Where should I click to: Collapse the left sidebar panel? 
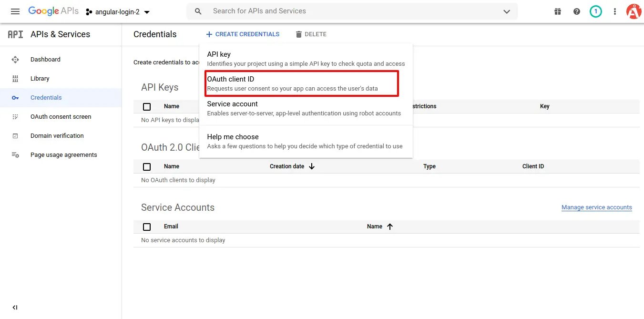[x=15, y=308]
